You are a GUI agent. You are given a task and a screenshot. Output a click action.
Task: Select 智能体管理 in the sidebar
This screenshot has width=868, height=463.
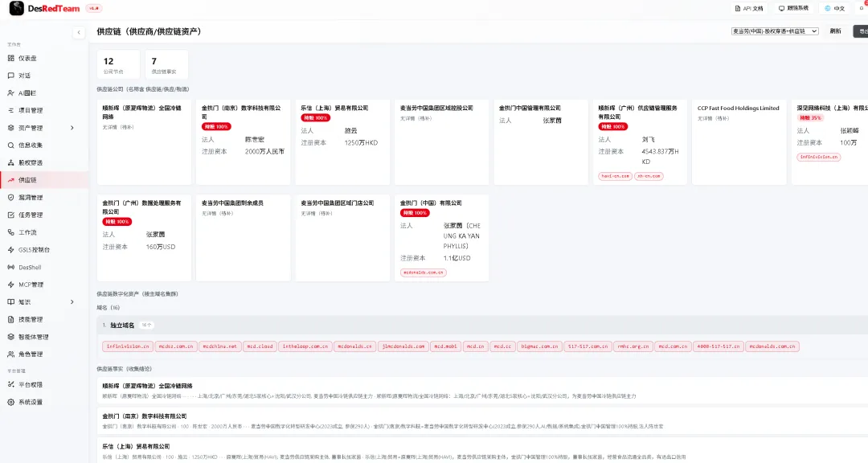tap(33, 337)
